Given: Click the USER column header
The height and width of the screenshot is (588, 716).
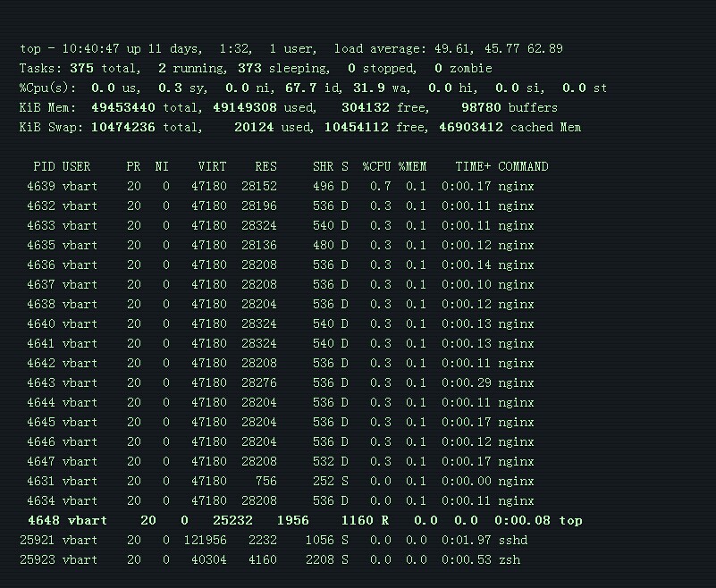Looking at the screenshot, I should [x=76, y=166].
